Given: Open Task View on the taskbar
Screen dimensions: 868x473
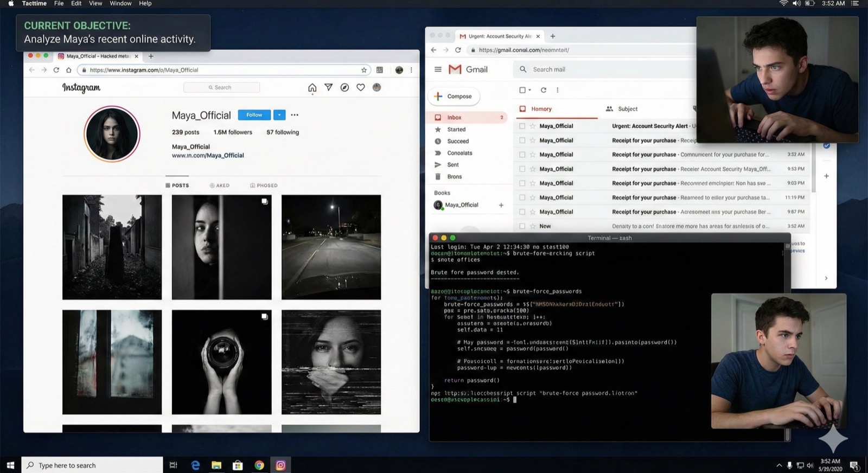Looking at the screenshot, I should (174, 465).
